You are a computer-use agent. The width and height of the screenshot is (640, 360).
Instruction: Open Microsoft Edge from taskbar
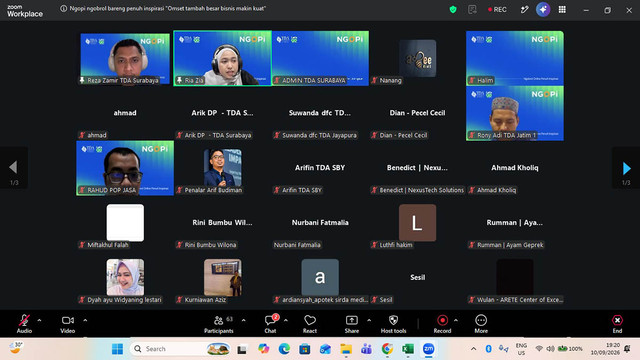point(284,349)
